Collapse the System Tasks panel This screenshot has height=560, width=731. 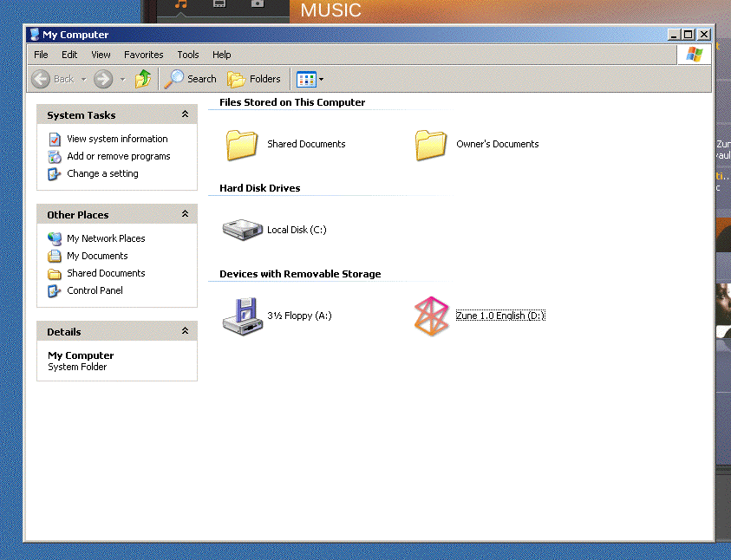click(x=185, y=114)
